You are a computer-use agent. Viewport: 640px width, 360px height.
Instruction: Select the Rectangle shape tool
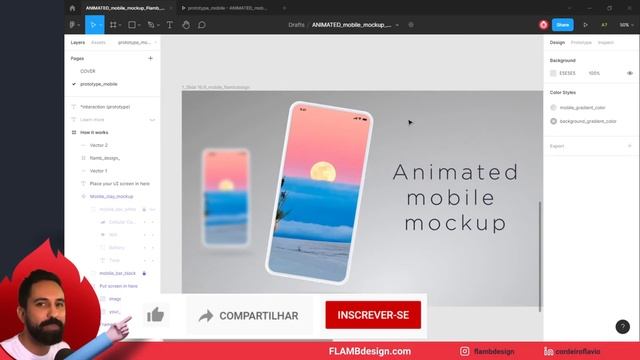(132, 25)
